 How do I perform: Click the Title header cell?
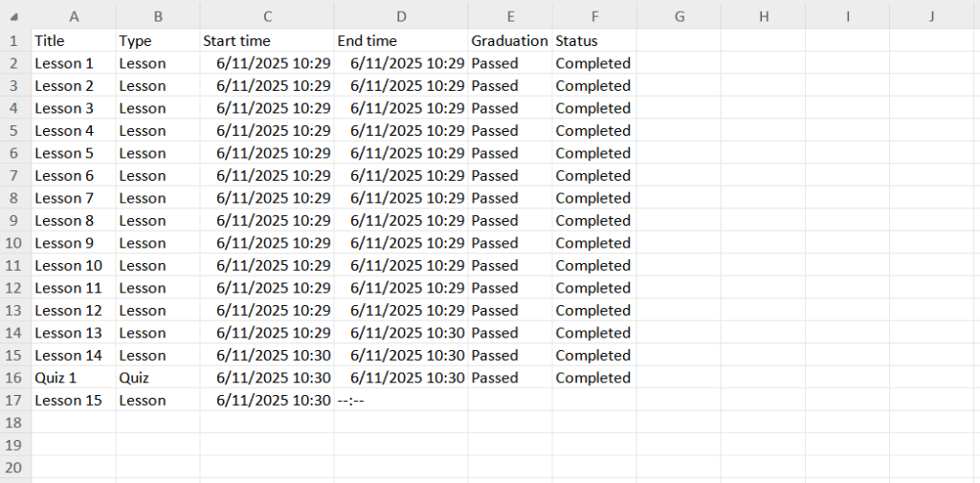(x=74, y=41)
